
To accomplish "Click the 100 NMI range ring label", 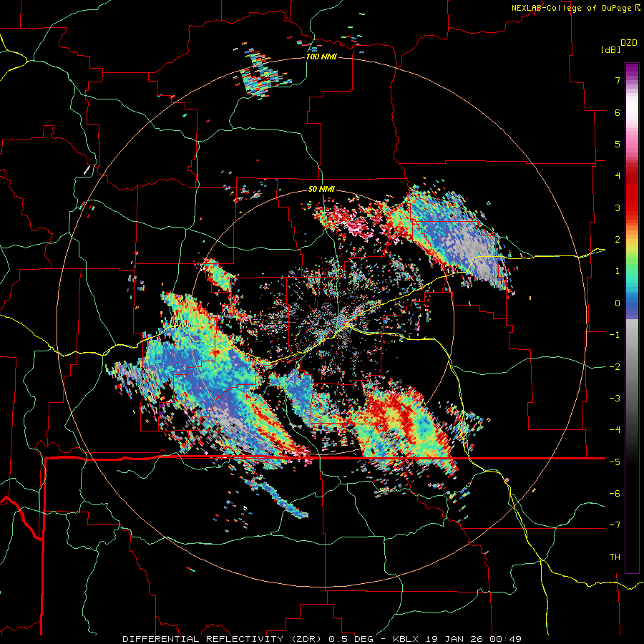I will (321, 57).
